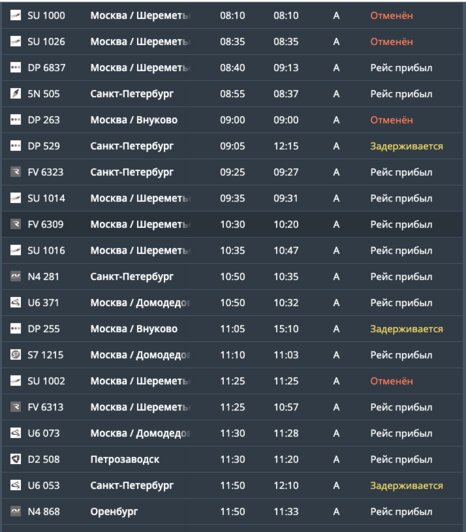Click the Rossiya logo beside FV 6323
Viewport: 466px width, 532px height.
[15, 172]
